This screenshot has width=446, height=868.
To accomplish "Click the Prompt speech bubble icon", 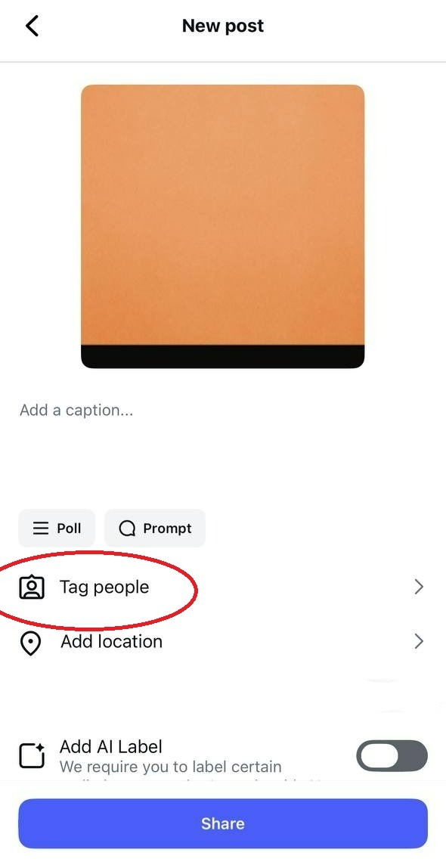I will (x=127, y=529).
